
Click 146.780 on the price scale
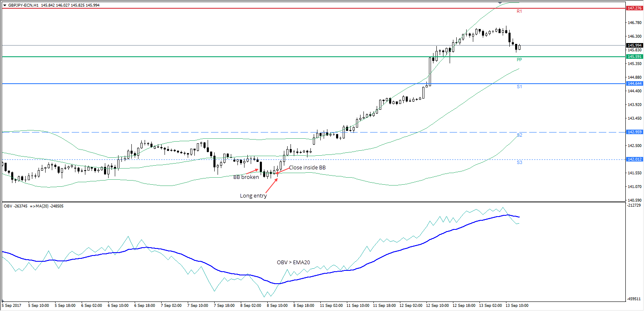(634, 23)
